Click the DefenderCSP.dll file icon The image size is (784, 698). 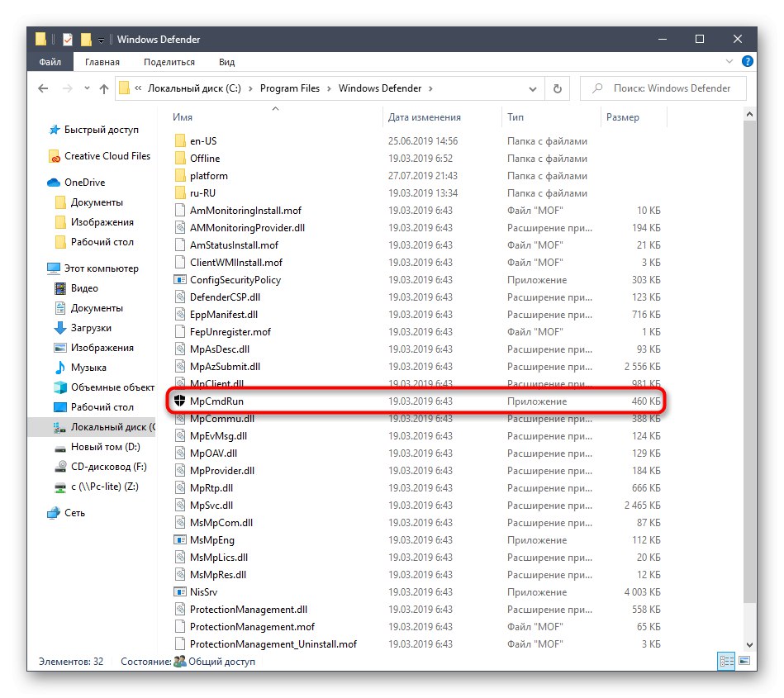(x=180, y=297)
